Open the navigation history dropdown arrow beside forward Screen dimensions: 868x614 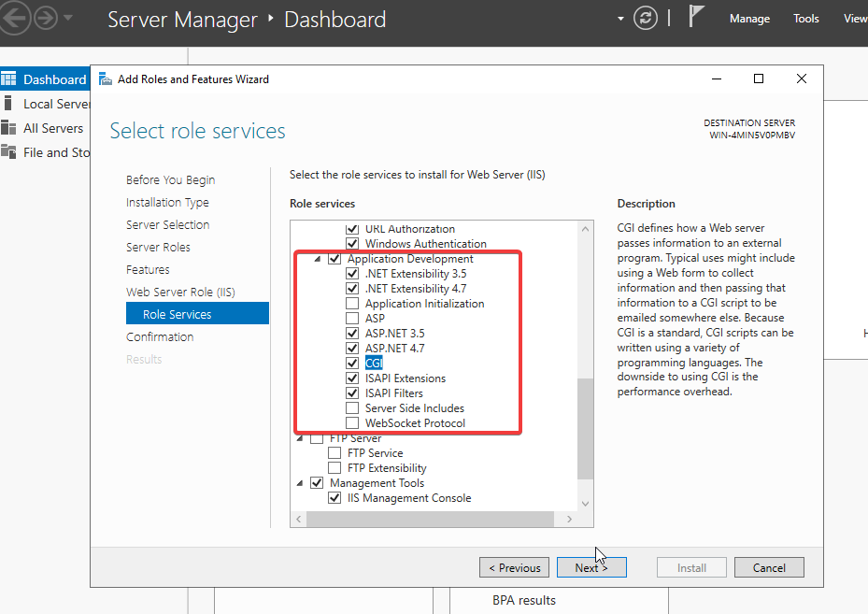[68, 18]
